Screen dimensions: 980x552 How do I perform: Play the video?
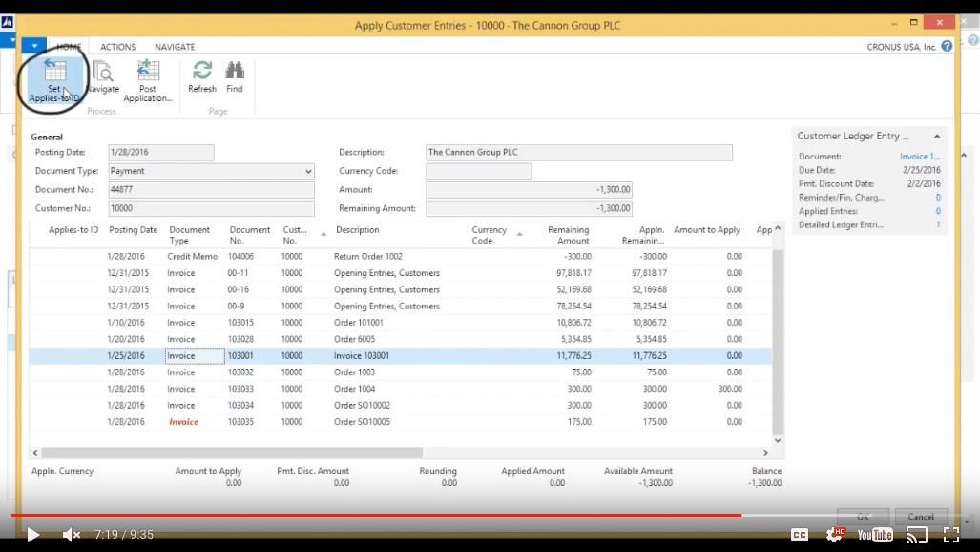[x=32, y=535]
